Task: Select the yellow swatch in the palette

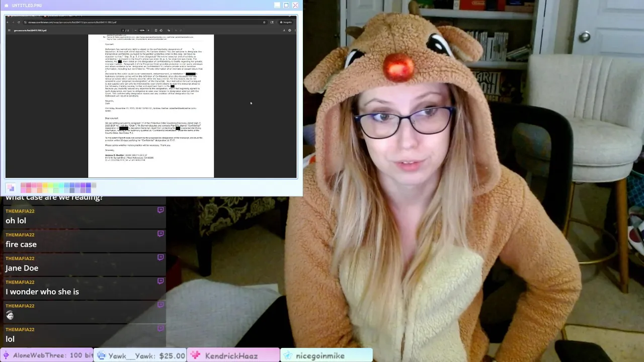Action: (45, 185)
